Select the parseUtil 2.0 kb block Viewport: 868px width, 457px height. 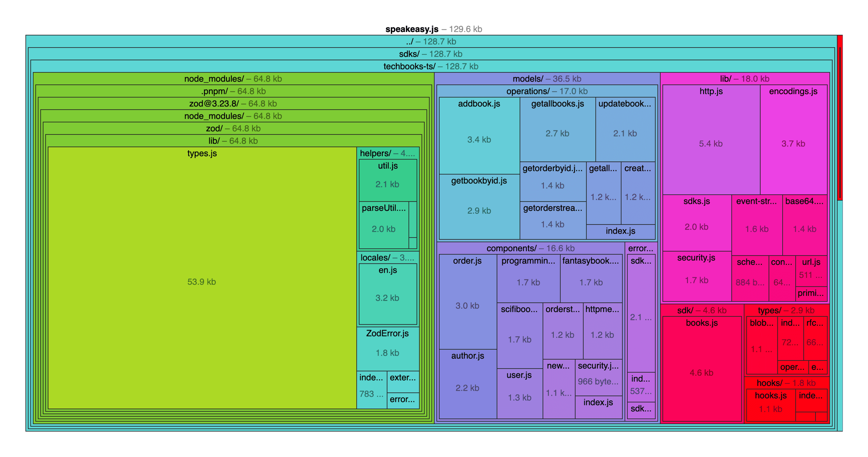click(x=384, y=225)
